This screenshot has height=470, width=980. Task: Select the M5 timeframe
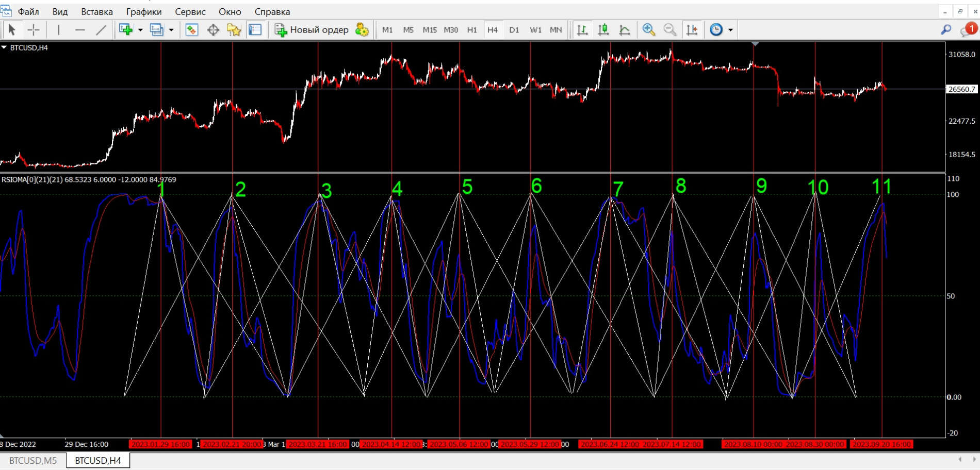[x=408, y=30]
